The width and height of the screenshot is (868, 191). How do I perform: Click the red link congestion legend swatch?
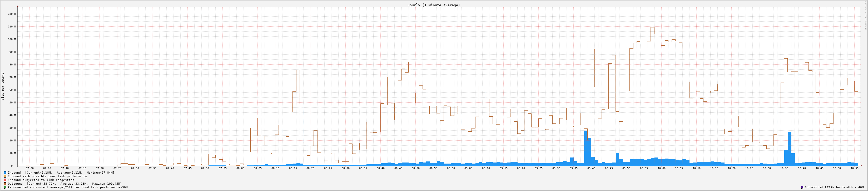tap(5, 180)
